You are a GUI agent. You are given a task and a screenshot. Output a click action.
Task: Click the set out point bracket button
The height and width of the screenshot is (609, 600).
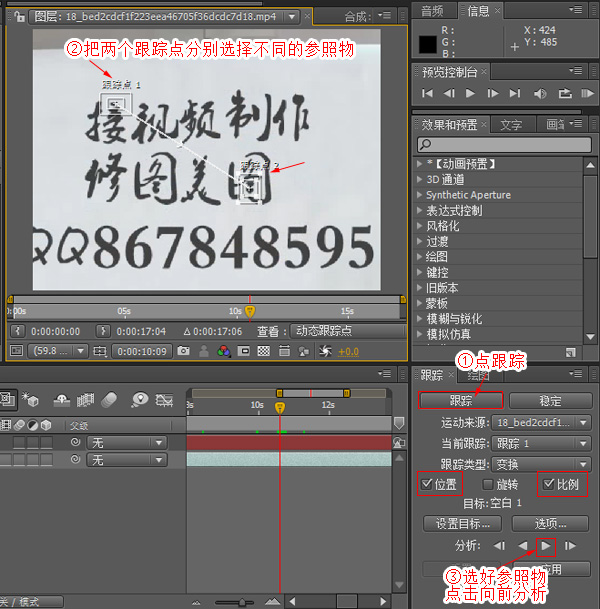tap(103, 331)
